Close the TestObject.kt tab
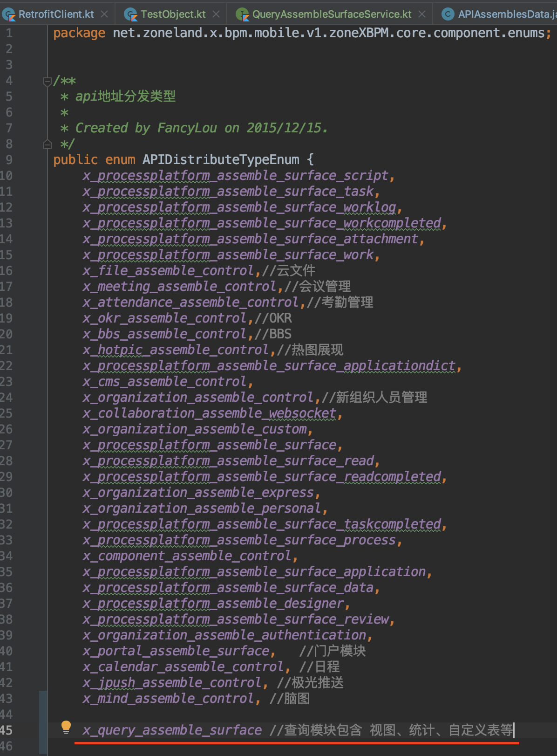 pyautogui.click(x=216, y=14)
